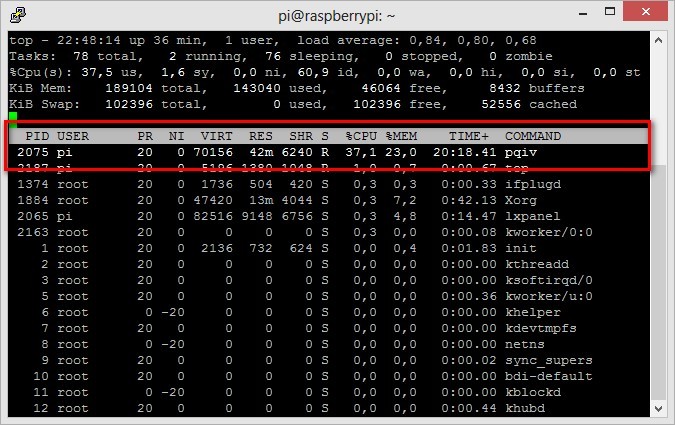675x425 pixels.
Task: Click the kworker/0:0 process name
Action: 549,232
